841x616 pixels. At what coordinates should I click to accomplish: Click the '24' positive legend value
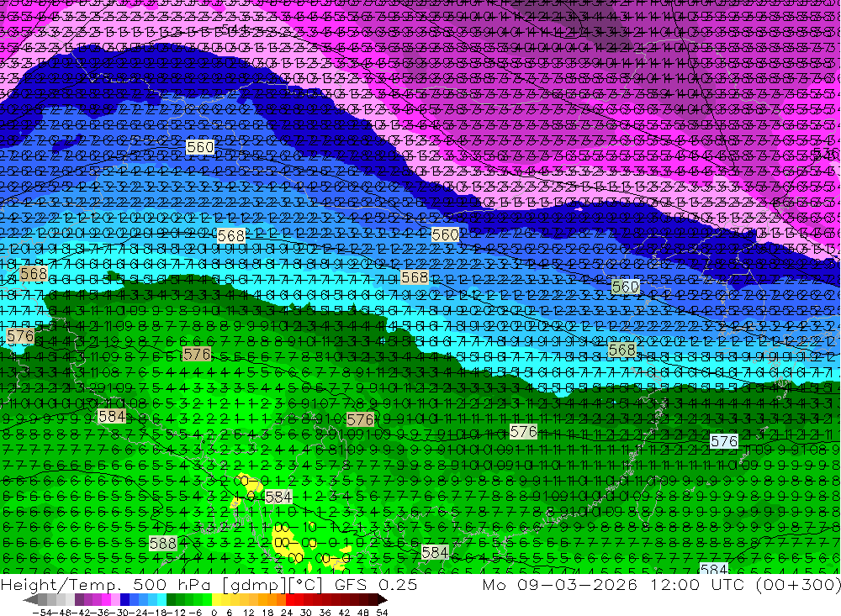pyautogui.click(x=287, y=613)
